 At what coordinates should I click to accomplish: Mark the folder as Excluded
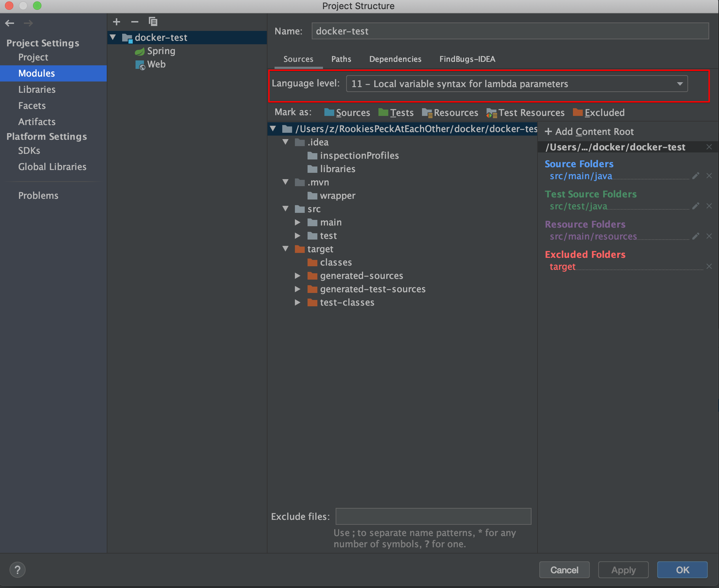(599, 113)
